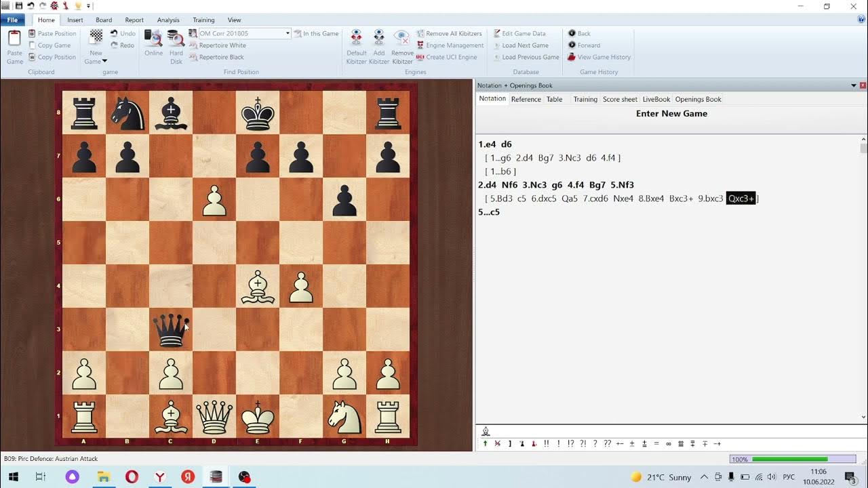Open the OM Corr 201805 database dropdown
Image resolution: width=868 pixels, height=488 pixels.
tap(288, 33)
